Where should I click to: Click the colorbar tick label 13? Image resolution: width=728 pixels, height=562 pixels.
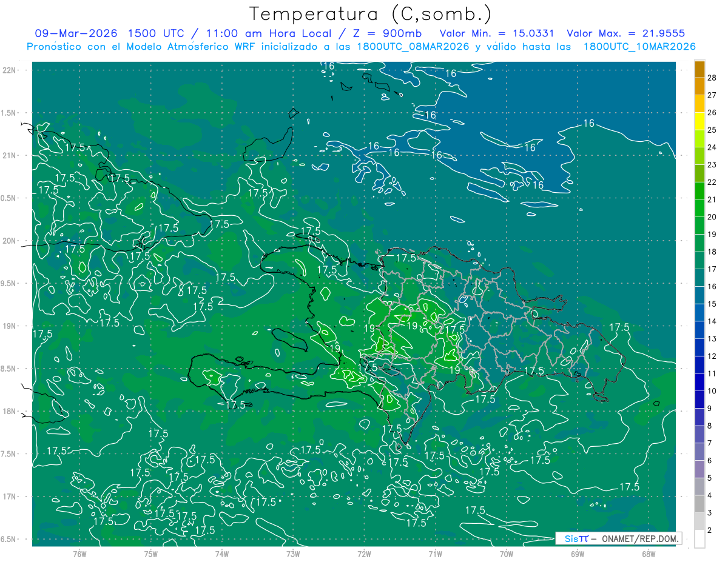pyautogui.click(x=712, y=339)
